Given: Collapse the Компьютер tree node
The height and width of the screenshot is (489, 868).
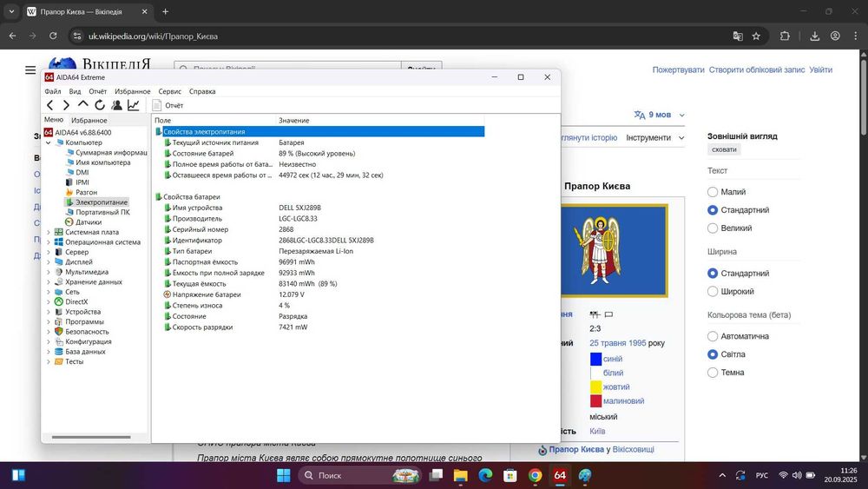Looking at the screenshot, I should [49, 142].
